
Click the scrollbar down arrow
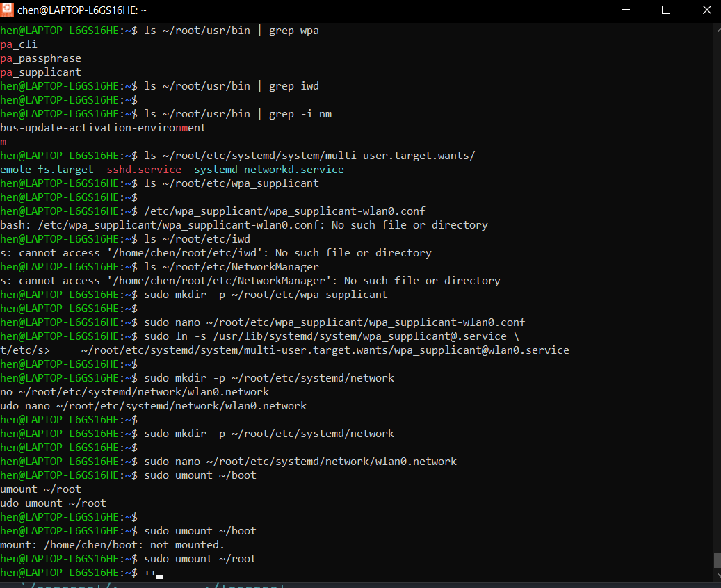click(718, 575)
